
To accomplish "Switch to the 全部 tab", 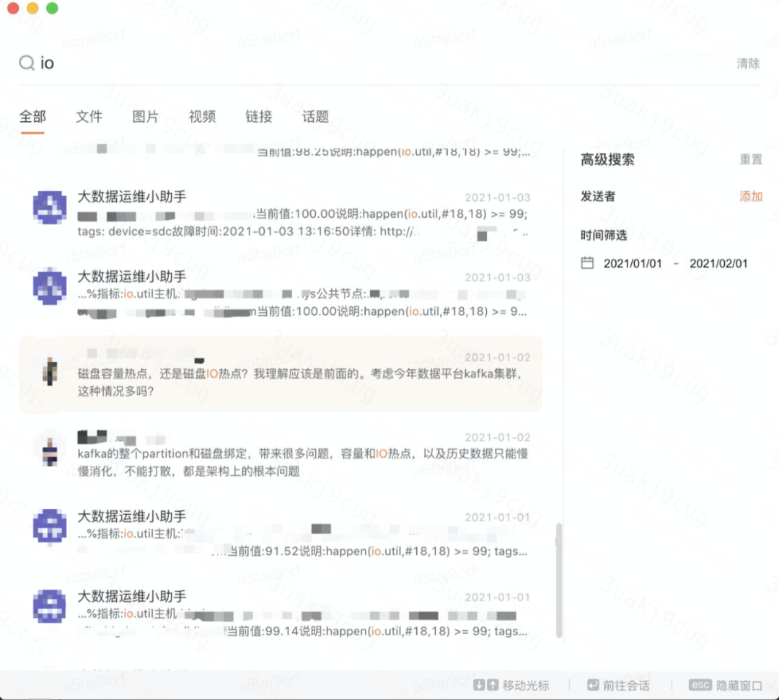I will click(32, 117).
